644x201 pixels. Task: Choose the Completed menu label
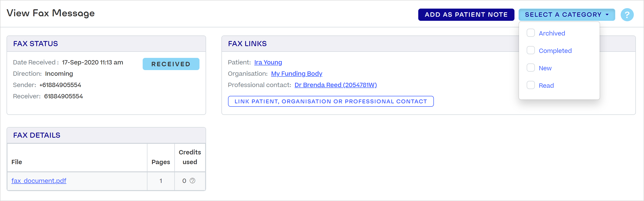555,51
